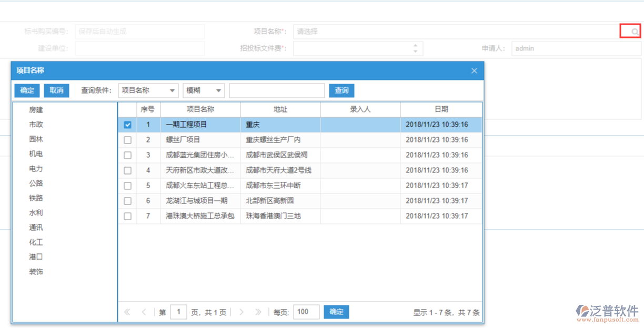Image resolution: width=644 pixels, height=328 pixels.
Task: Check the 螺丝厂项目 row checkbox
Action: coord(128,140)
